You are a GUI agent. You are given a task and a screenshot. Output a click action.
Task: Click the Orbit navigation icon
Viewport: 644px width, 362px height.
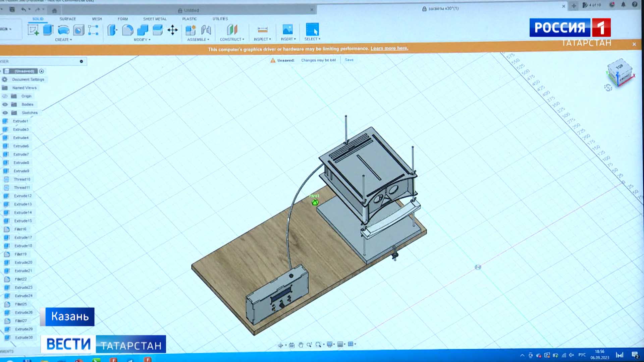click(280, 345)
